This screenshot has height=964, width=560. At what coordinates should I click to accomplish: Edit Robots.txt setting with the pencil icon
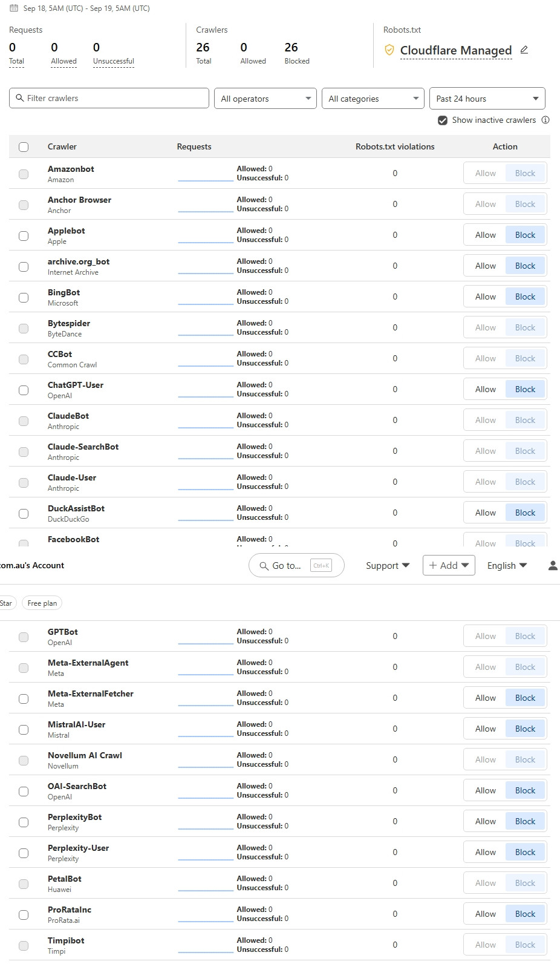pos(524,50)
